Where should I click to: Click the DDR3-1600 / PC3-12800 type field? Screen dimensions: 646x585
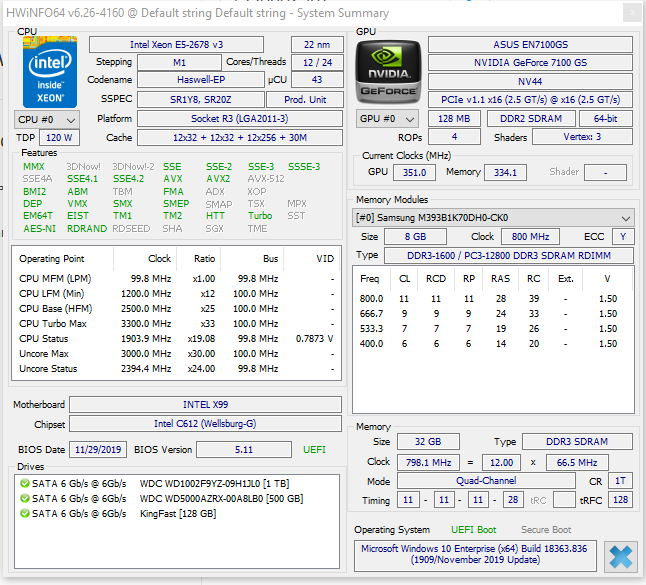[509, 255]
